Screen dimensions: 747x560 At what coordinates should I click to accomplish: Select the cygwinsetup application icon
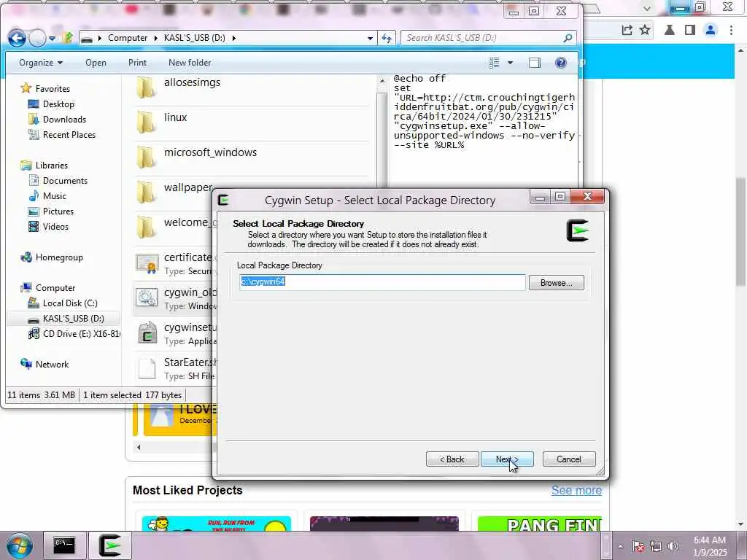[x=147, y=332]
